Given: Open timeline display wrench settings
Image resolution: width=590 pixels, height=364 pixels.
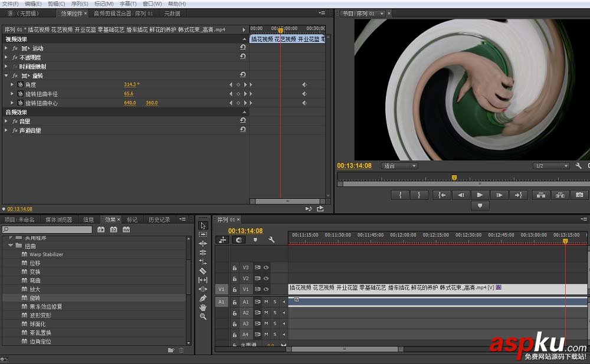Looking at the screenshot, I should pos(271,240).
